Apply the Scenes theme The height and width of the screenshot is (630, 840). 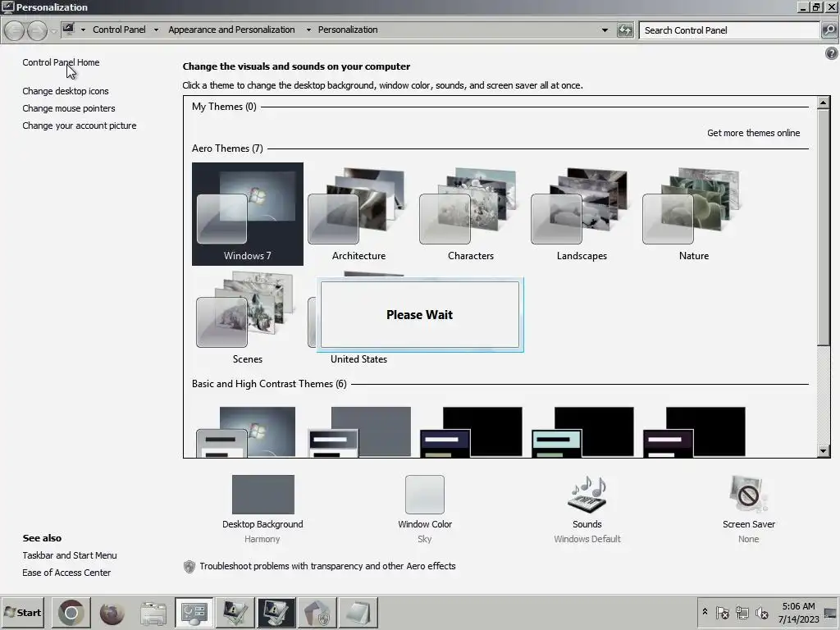pyautogui.click(x=248, y=317)
